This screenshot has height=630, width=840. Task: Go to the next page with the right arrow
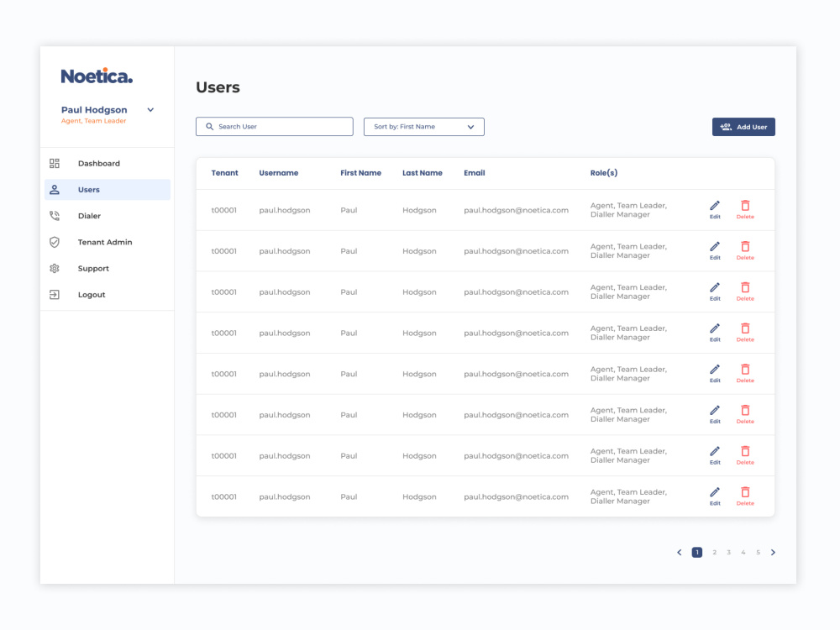tap(773, 553)
